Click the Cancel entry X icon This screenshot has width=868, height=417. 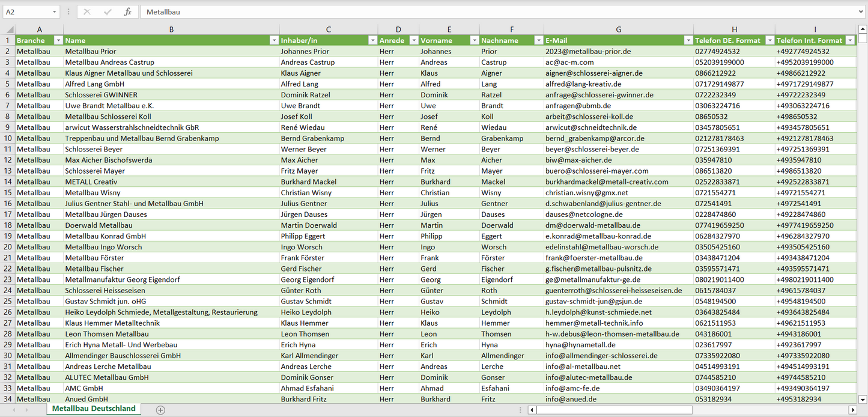click(87, 12)
